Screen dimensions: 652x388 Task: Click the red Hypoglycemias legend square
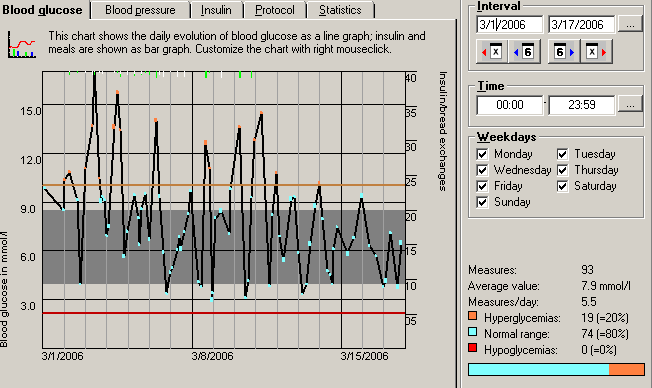472,348
